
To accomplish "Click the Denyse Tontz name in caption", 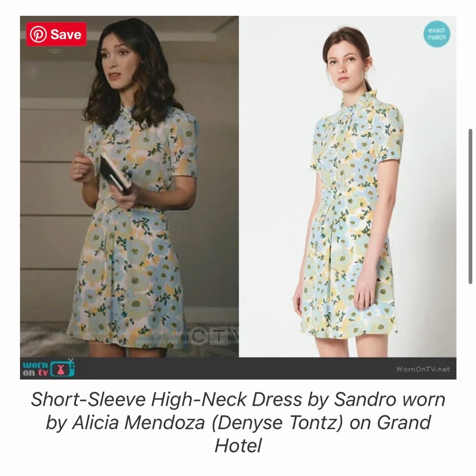I will pos(276,422).
